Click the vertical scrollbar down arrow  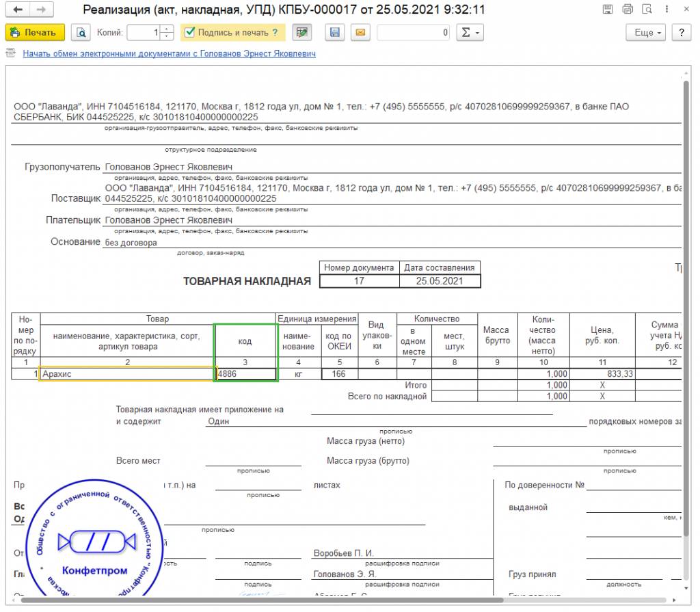coord(686,588)
